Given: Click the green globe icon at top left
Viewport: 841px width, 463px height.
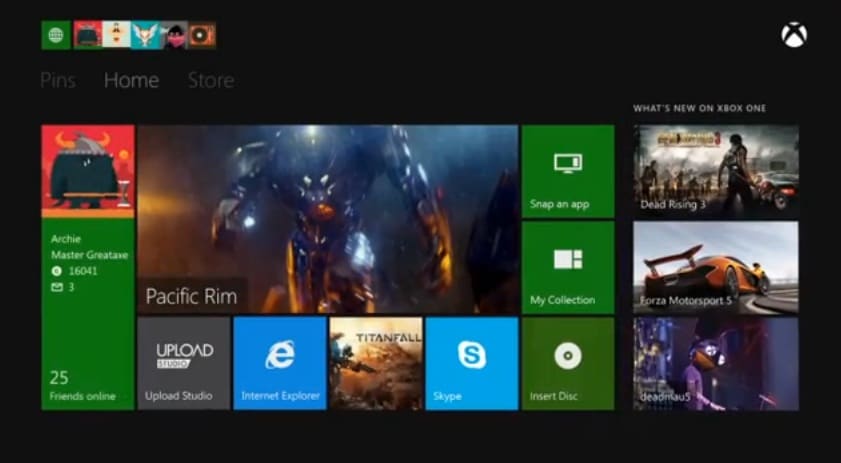Looking at the screenshot, I should pos(56,35).
